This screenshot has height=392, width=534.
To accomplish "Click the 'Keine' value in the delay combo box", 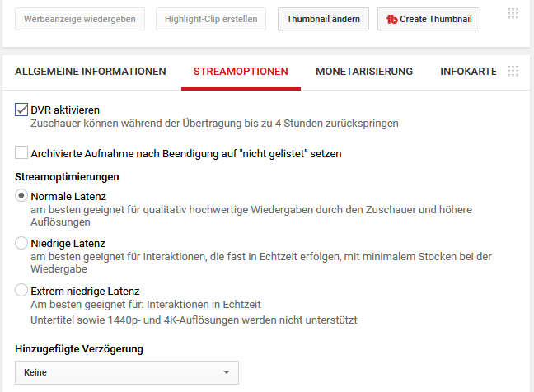I will click(36, 372).
